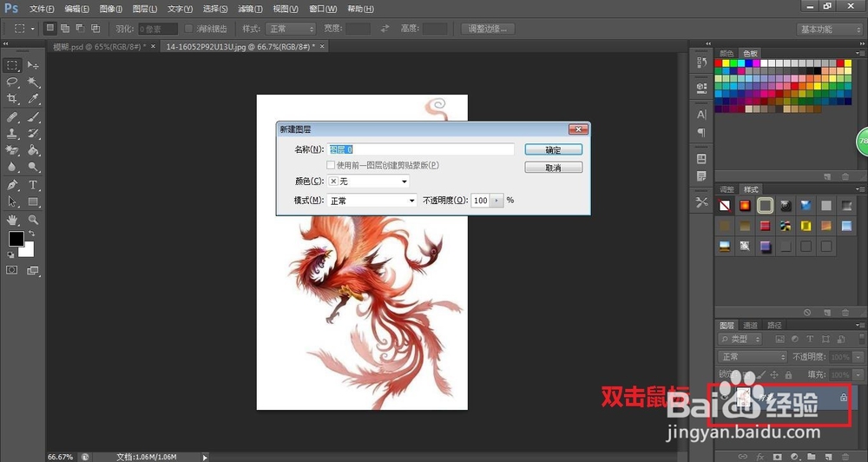Select the Dodge tool

pyautogui.click(x=33, y=167)
